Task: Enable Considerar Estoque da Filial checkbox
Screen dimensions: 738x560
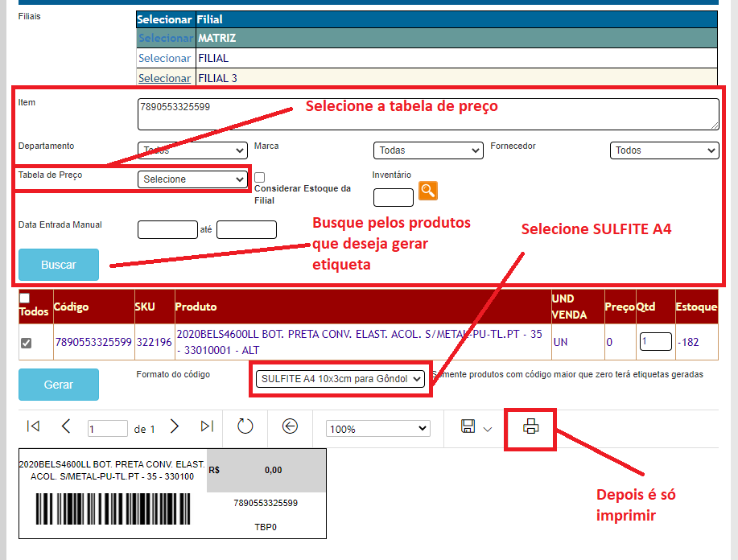Action: [259, 177]
